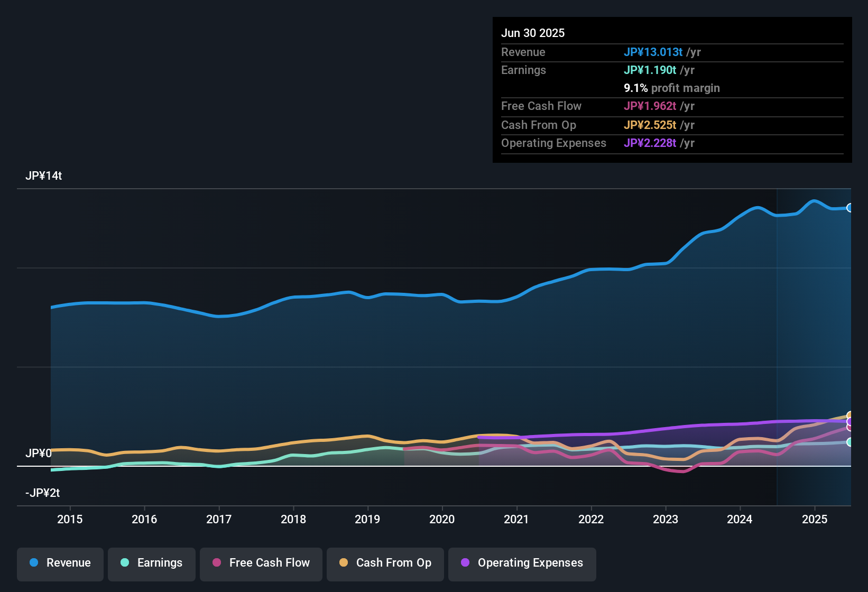This screenshot has height=592, width=868.
Task: Click the JP¥13.013t Revenue value in tooltip
Action: coord(653,52)
